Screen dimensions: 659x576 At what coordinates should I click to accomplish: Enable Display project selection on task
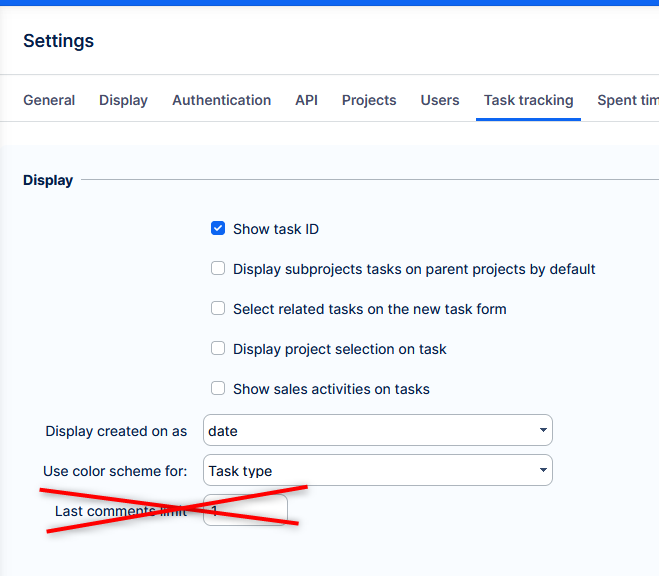[x=218, y=349]
